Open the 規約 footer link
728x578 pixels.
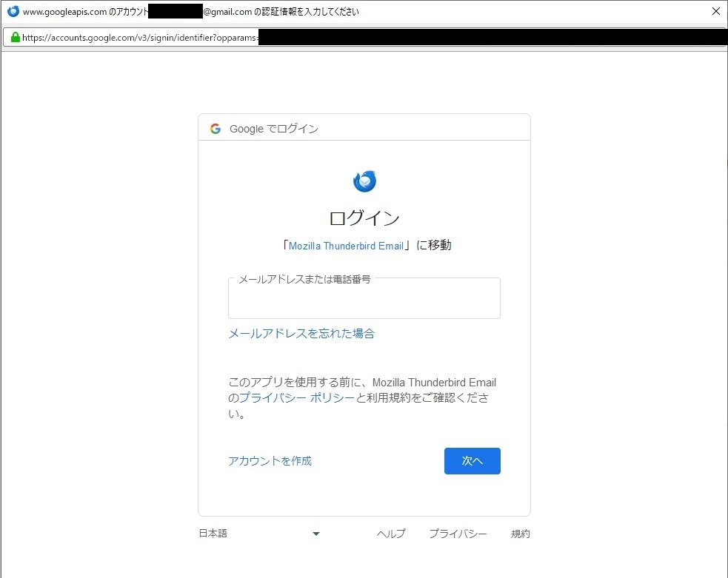point(520,534)
